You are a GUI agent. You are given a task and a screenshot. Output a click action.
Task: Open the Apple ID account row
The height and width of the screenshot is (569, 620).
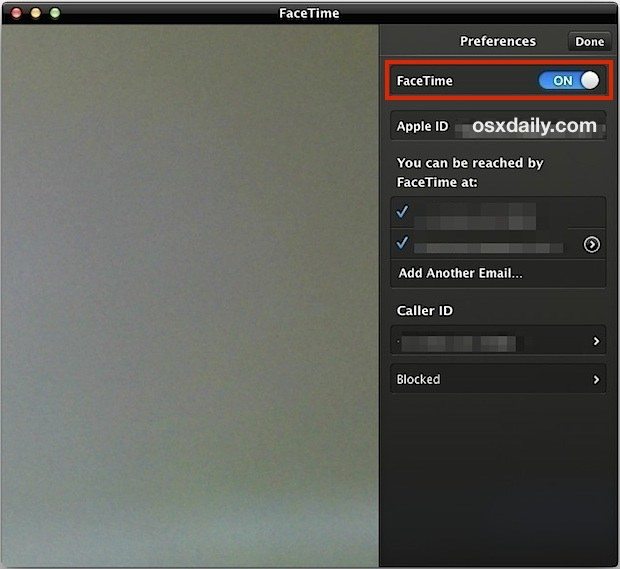click(498, 126)
